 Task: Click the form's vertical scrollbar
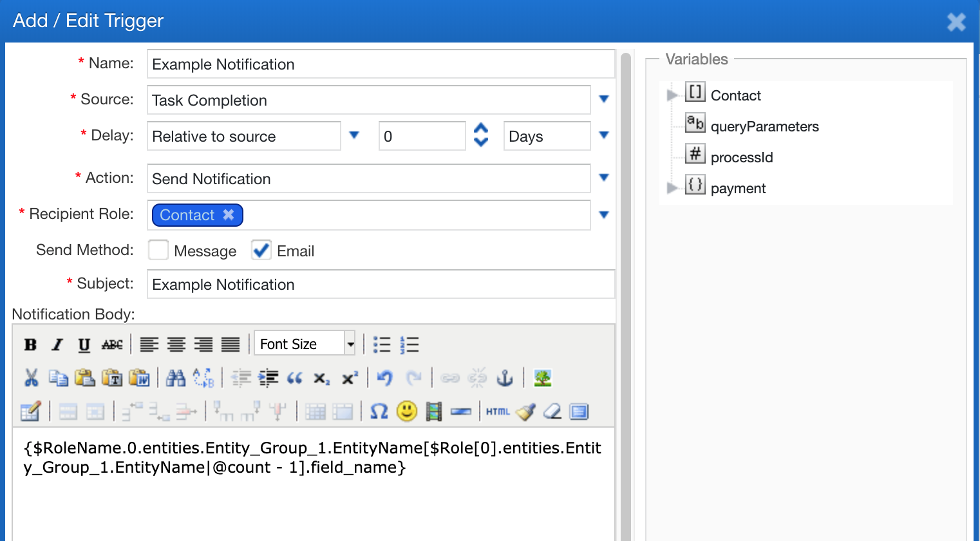[626, 296]
